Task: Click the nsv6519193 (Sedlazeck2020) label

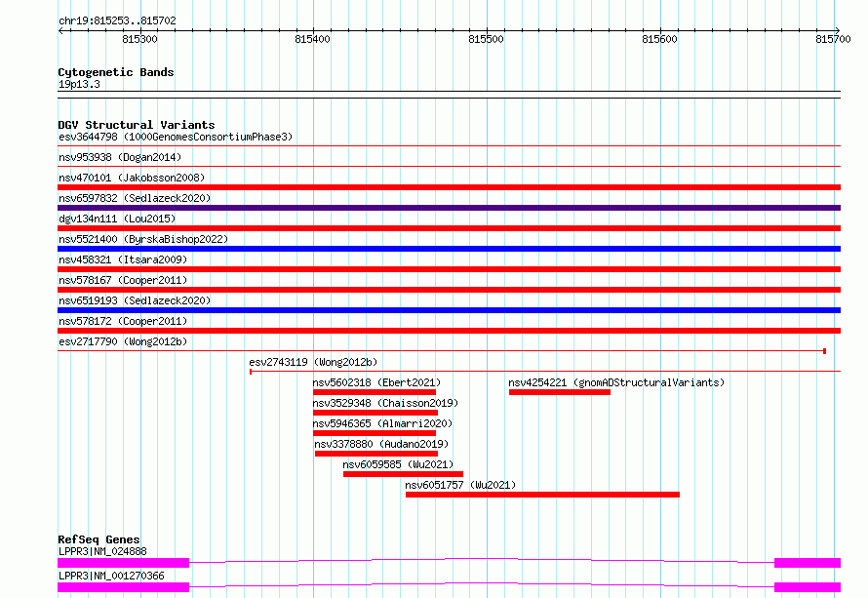Action: tap(135, 300)
